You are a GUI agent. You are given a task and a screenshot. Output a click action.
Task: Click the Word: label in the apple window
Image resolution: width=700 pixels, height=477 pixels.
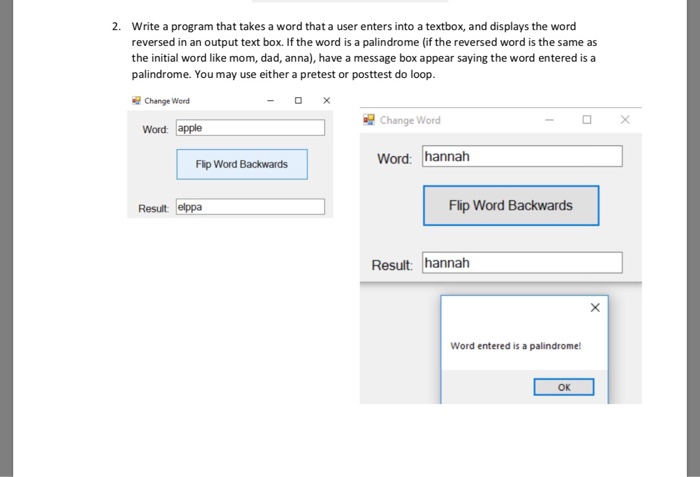pyautogui.click(x=155, y=130)
